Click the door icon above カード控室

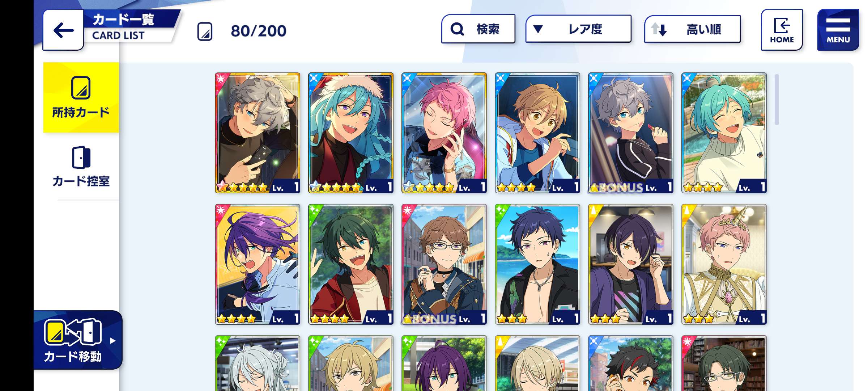81,157
